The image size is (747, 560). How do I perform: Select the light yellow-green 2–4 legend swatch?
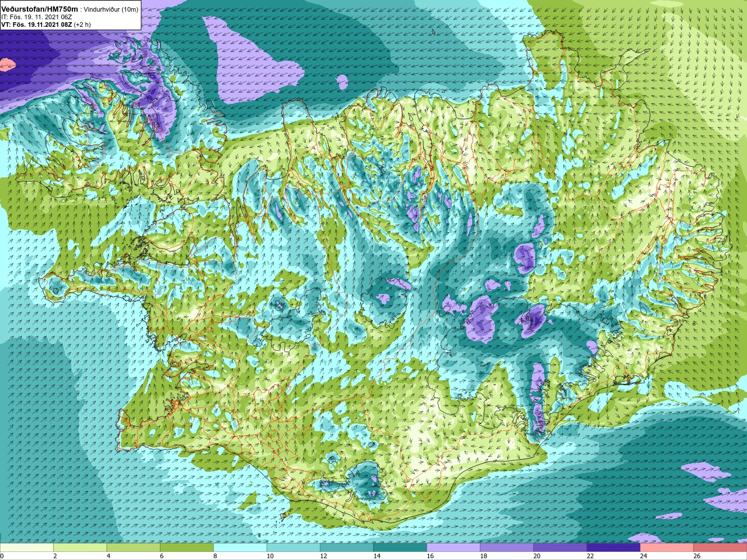[x=80, y=547]
